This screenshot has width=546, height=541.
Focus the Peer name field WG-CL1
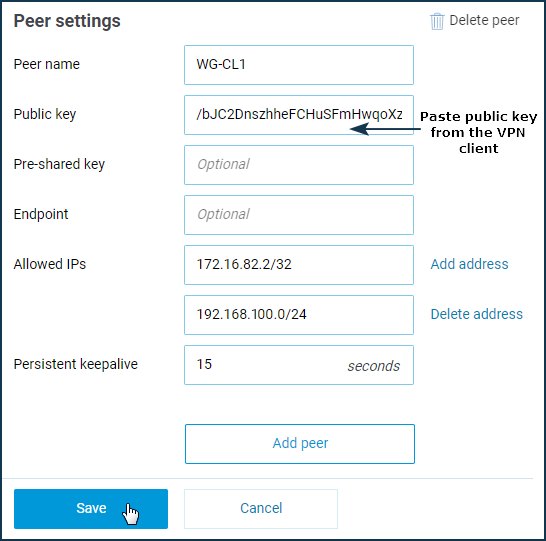point(299,65)
